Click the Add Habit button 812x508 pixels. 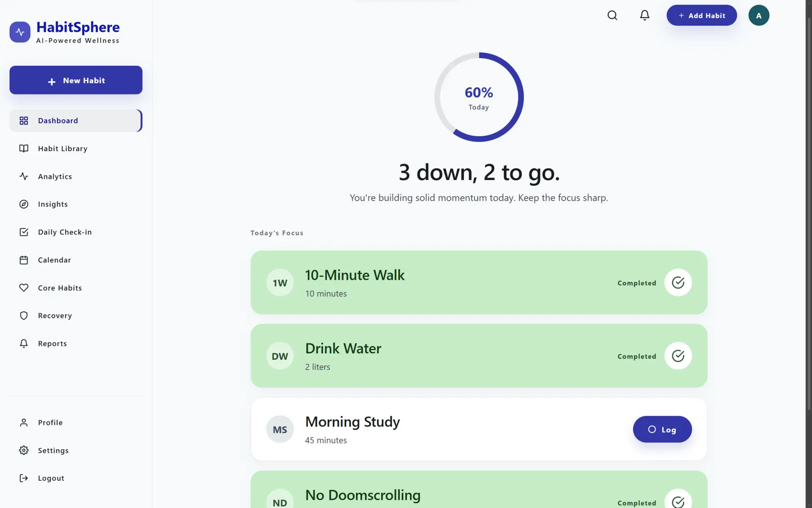tap(702, 15)
